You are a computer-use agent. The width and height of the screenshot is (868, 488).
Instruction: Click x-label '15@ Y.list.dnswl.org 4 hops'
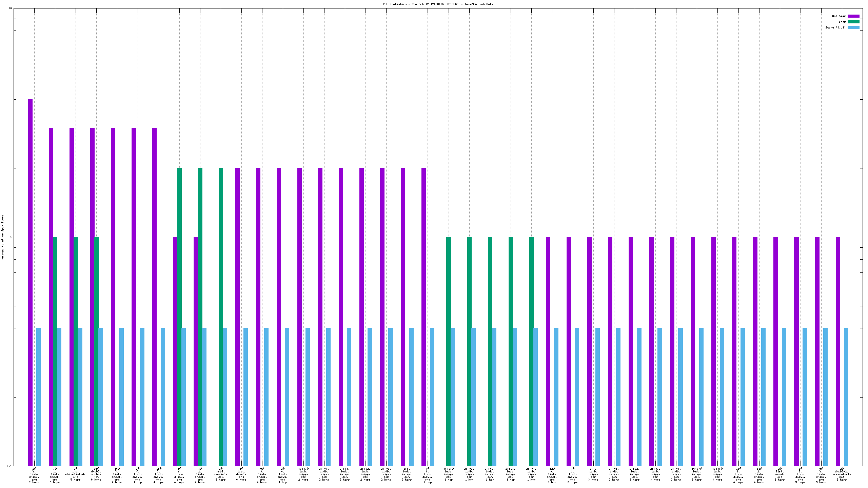pyautogui.click(x=117, y=475)
